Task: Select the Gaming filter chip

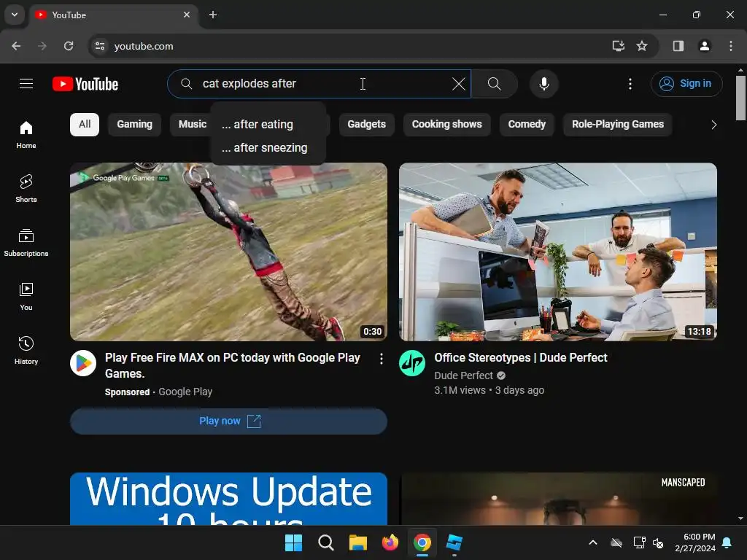Action: pos(134,124)
